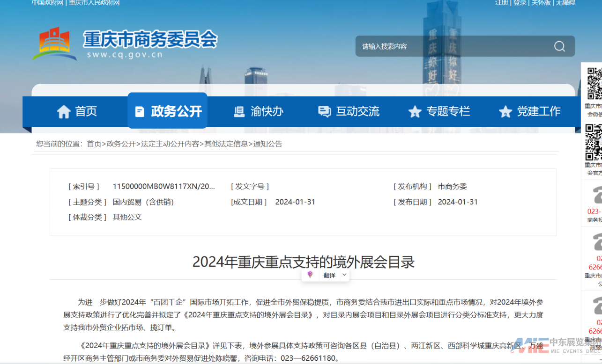
Task: Click the 通知公告 breadcrumb link
Action: (268, 144)
